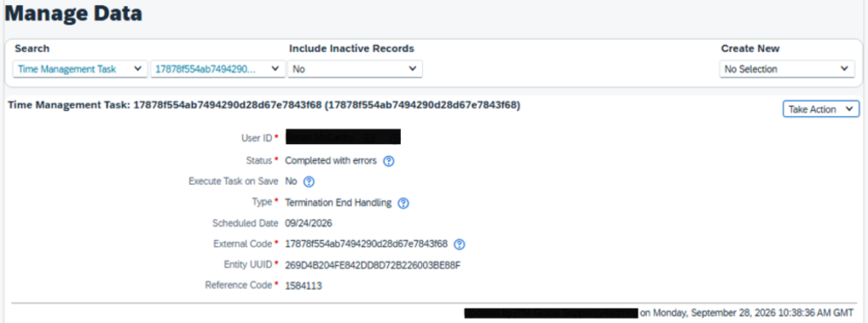
Task: Click the Search label
Action: [x=32, y=49]
